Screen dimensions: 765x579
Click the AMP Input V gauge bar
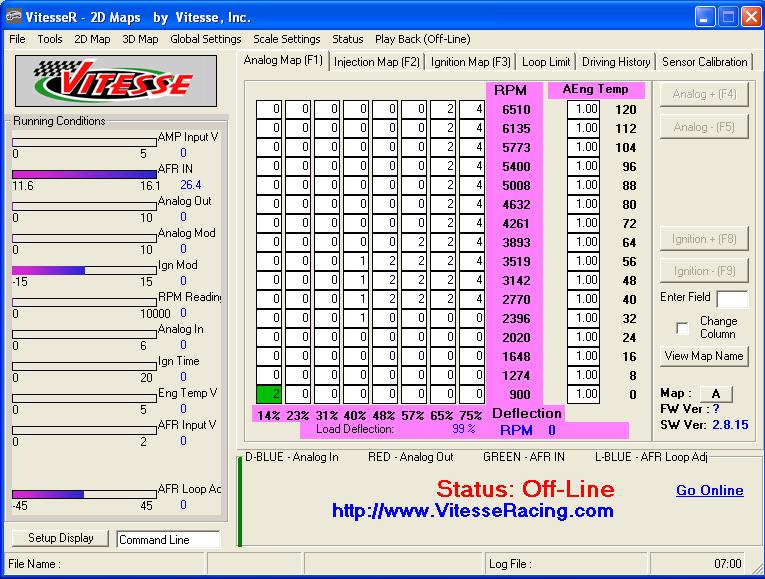tap(84, 142)
